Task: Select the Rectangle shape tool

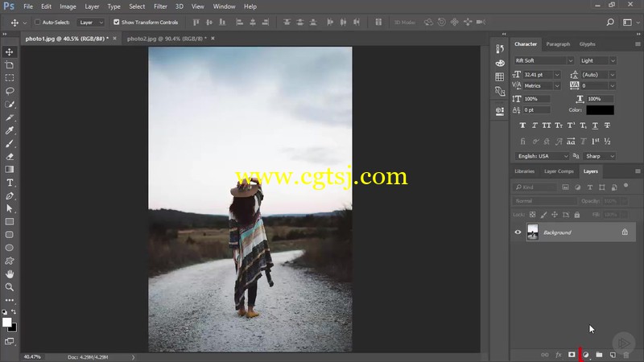Action: (x=10, y=222)
